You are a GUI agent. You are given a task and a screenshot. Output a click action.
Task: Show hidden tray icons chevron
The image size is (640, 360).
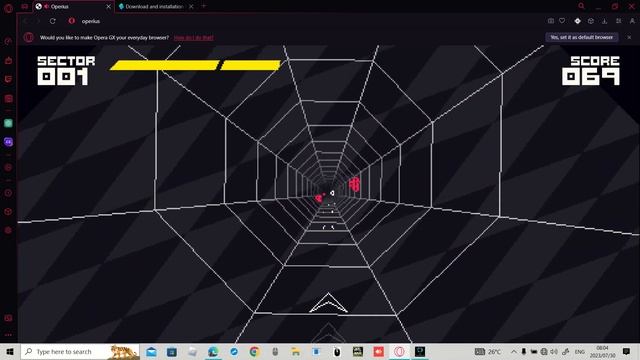coord(513,351)
